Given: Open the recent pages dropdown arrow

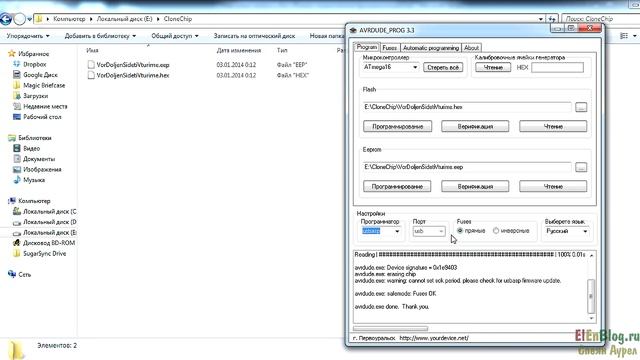Looking at the screenshot, I should tap(29, 19).
